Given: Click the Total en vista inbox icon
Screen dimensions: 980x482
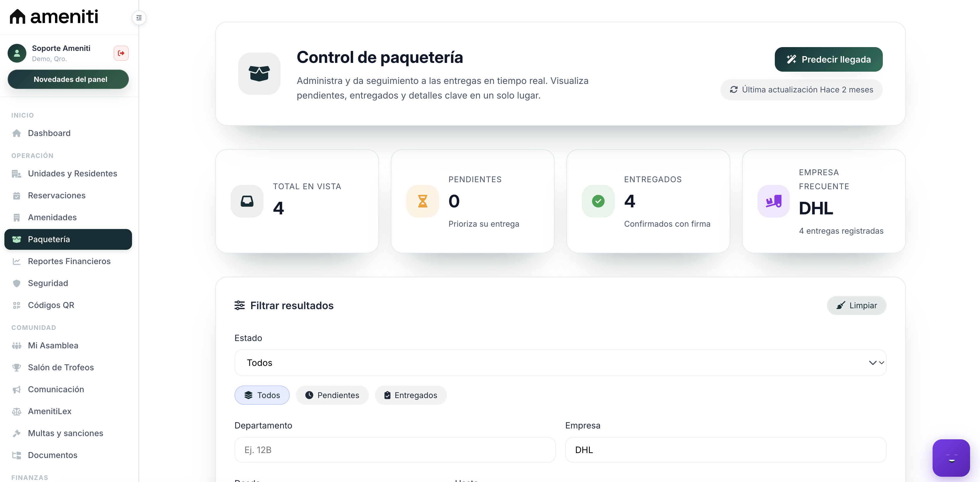Looking at the screenshot, I should 247,201.
